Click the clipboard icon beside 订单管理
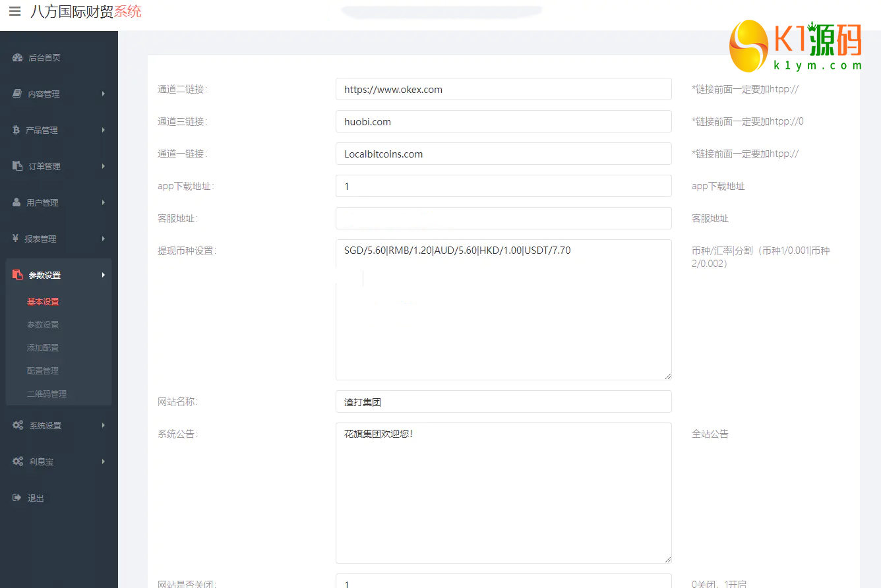This screenshot has width=881, height=588. [x=18, y=166]
